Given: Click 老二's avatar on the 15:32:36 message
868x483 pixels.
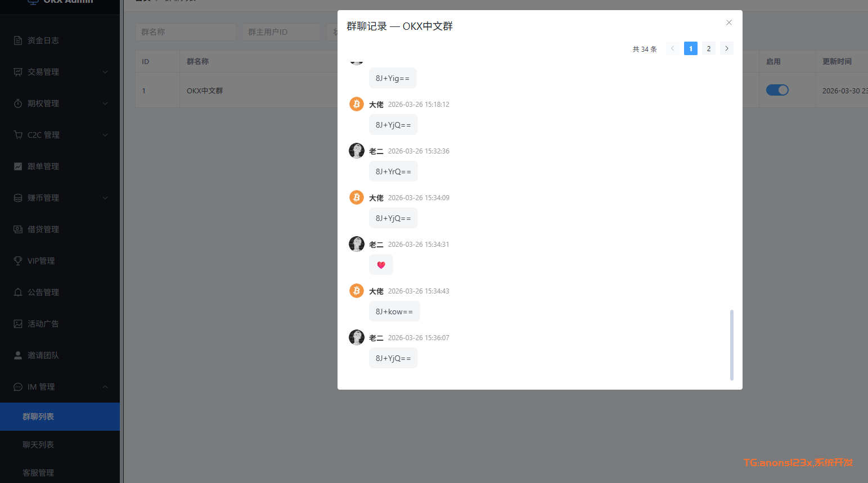Looking at the screenshot, I should [x=357, y=151].
